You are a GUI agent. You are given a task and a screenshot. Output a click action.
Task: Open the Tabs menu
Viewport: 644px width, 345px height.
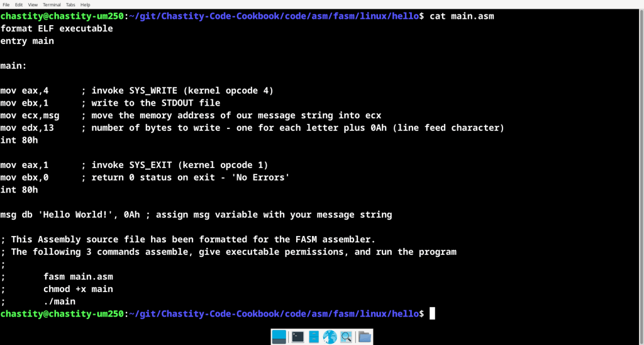(70, 4)
